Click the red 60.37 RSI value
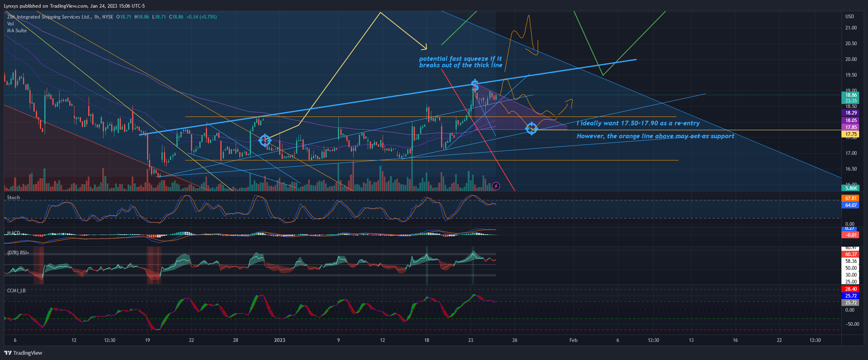868x360 pixels. tap(851, 254)
